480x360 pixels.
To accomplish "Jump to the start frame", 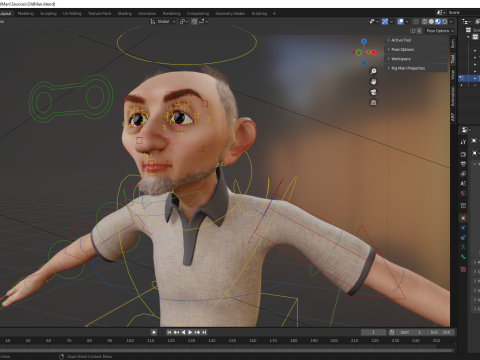I will tap(169, 332).
